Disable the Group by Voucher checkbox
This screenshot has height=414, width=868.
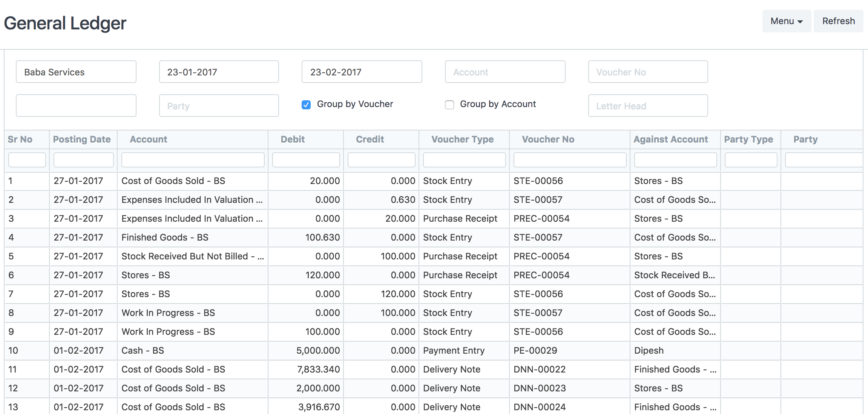coord(305,104)
